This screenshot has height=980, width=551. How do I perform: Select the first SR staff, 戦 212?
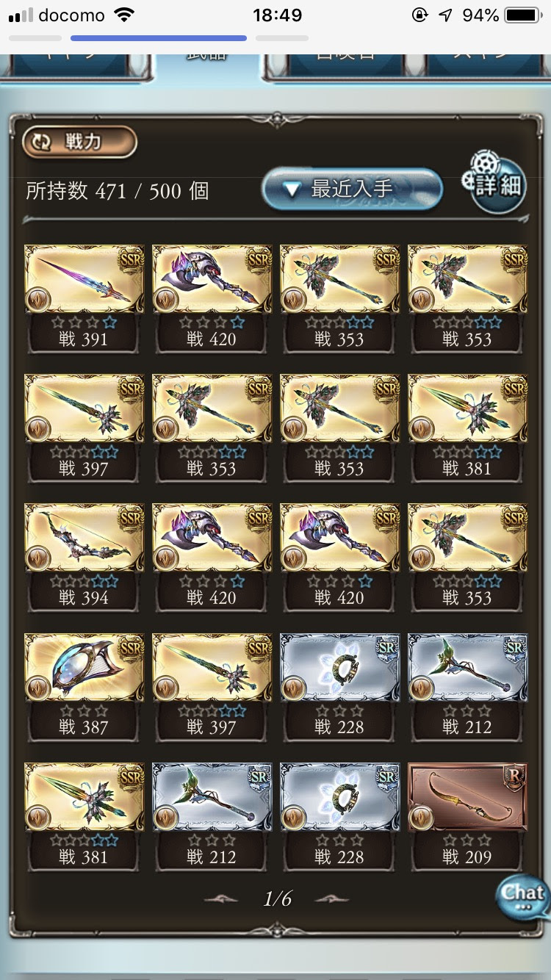(x=467, y=687)
